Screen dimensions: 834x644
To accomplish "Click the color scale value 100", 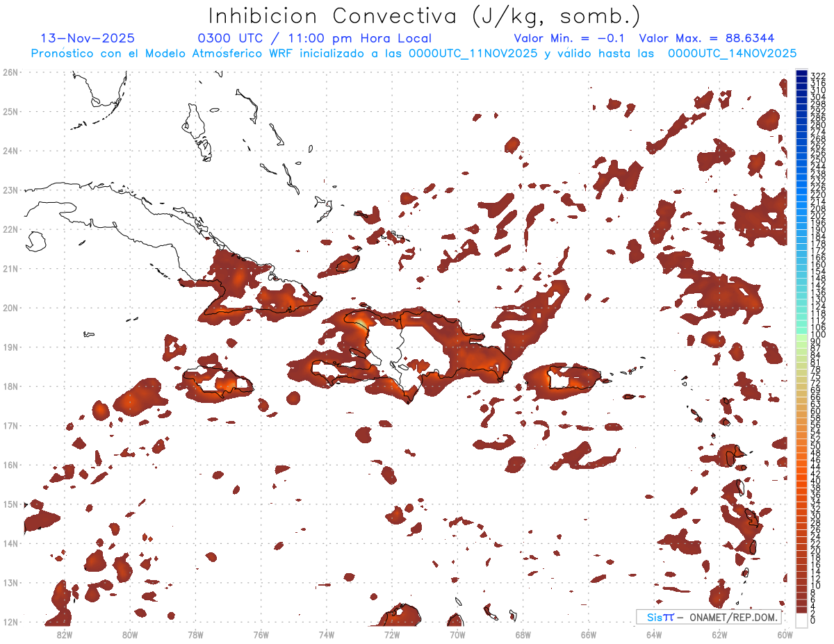I will pos(818,335).
